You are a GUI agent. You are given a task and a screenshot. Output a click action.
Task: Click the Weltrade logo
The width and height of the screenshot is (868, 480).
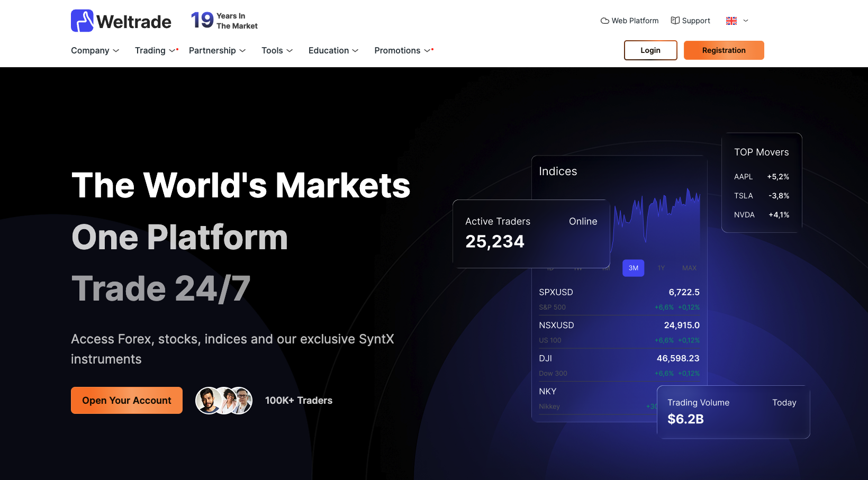(121, 21)
